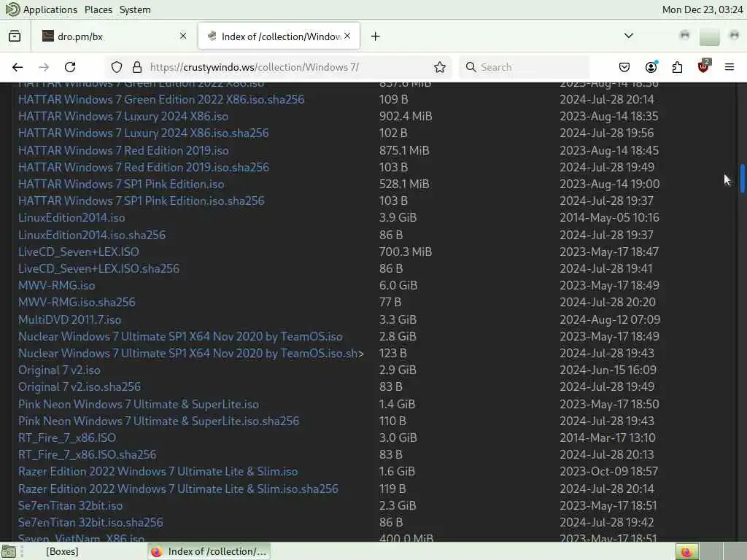This screenshot has width=747, height=560.
Task: Click the forward navigation arrow
Action: [44, 67]
